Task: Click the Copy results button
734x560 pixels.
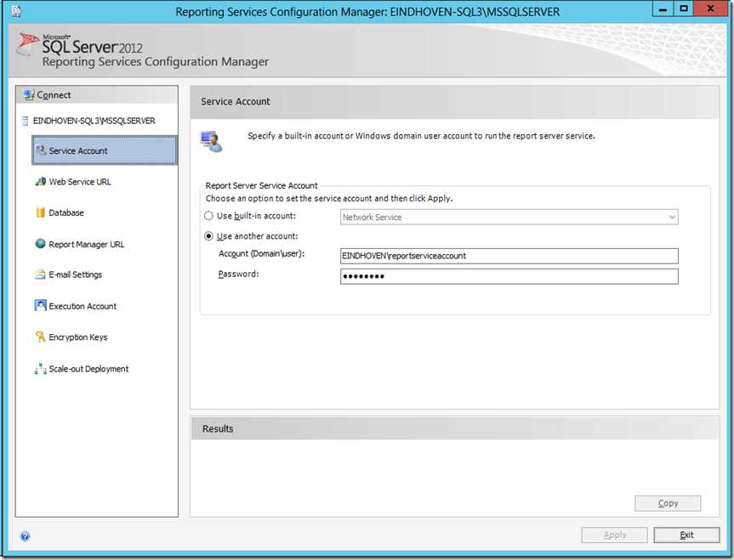Action: pos(668,503)
